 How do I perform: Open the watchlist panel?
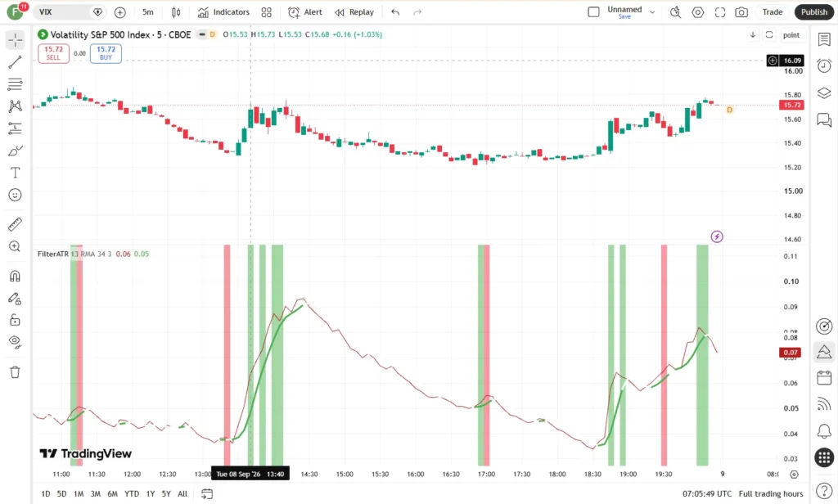(824, 39)
